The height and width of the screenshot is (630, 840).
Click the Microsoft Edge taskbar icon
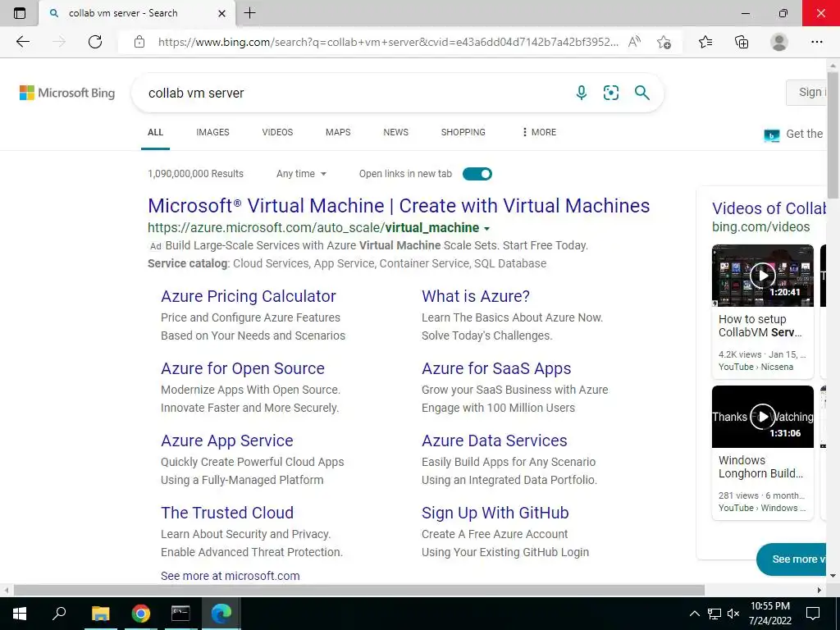coord(221,614)
